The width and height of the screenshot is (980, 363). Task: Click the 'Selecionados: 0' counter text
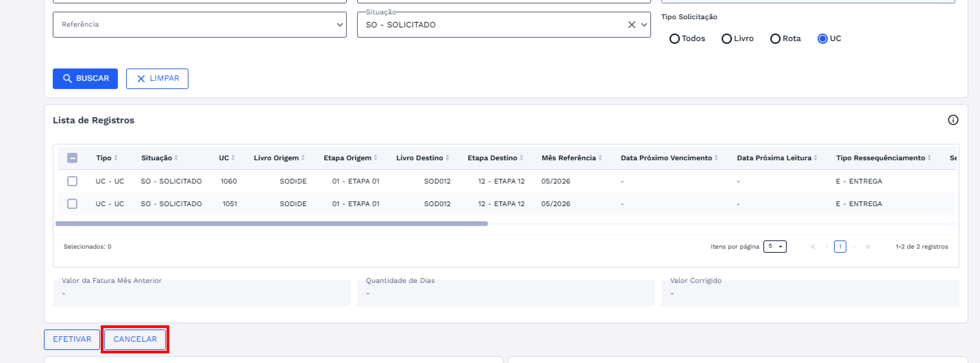(x=87, y=247)
